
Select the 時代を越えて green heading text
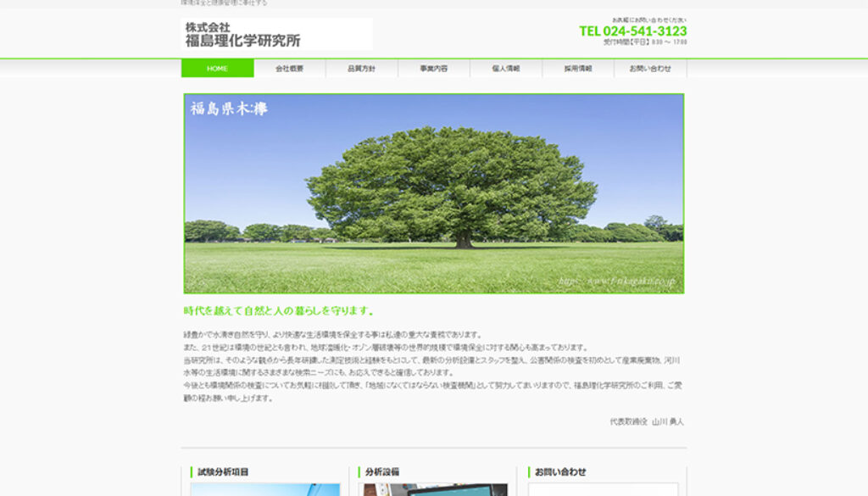click(279, 310)
